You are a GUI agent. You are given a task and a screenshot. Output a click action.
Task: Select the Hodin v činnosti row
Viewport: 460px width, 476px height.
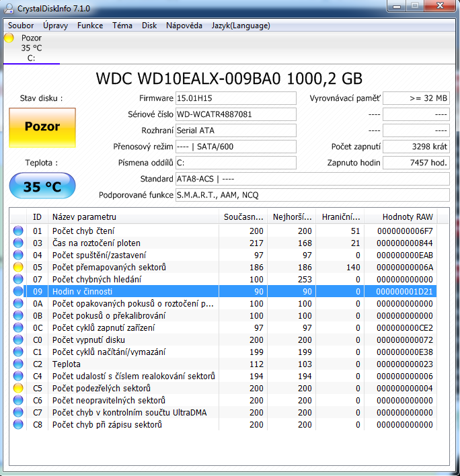[x=135, y=292]
